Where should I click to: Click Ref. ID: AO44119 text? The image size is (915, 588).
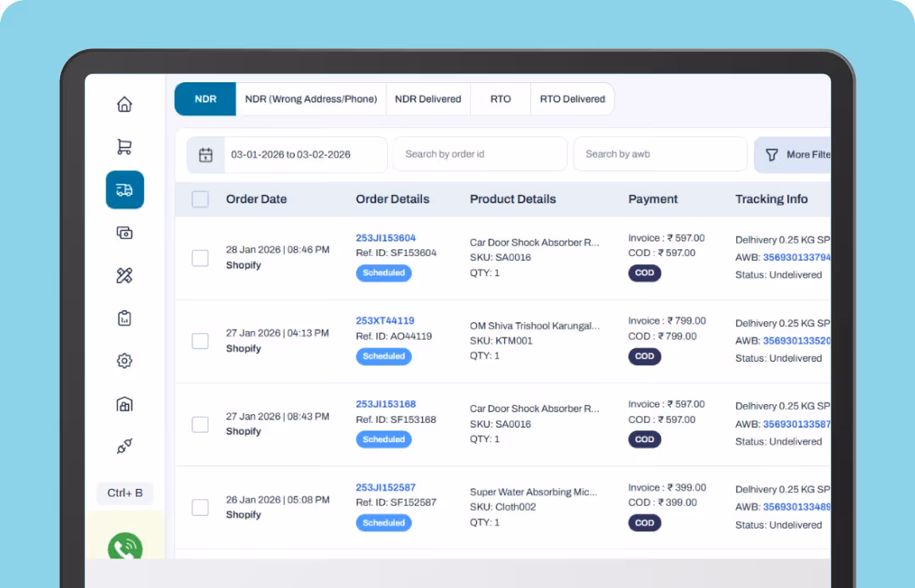click(394, 336)
